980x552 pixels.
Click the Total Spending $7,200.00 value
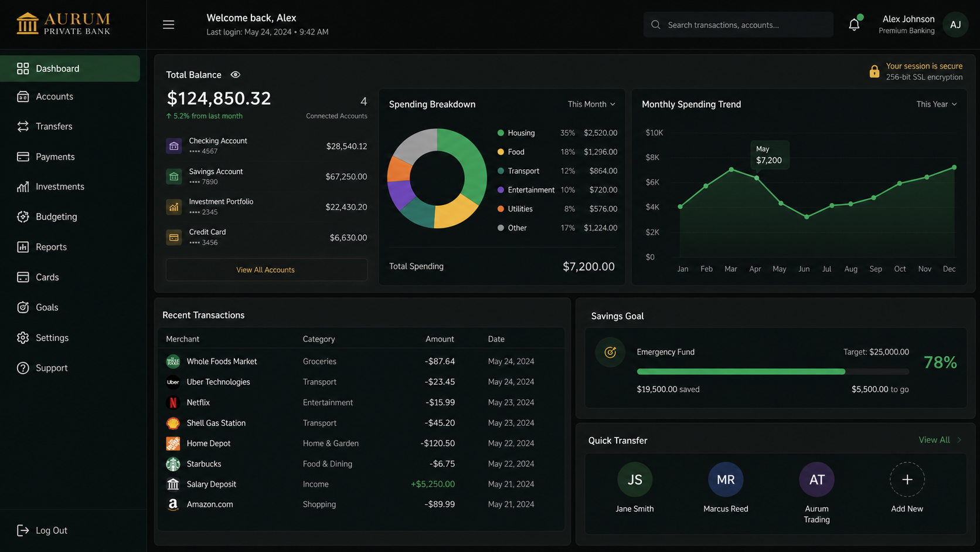click(588, 266)
